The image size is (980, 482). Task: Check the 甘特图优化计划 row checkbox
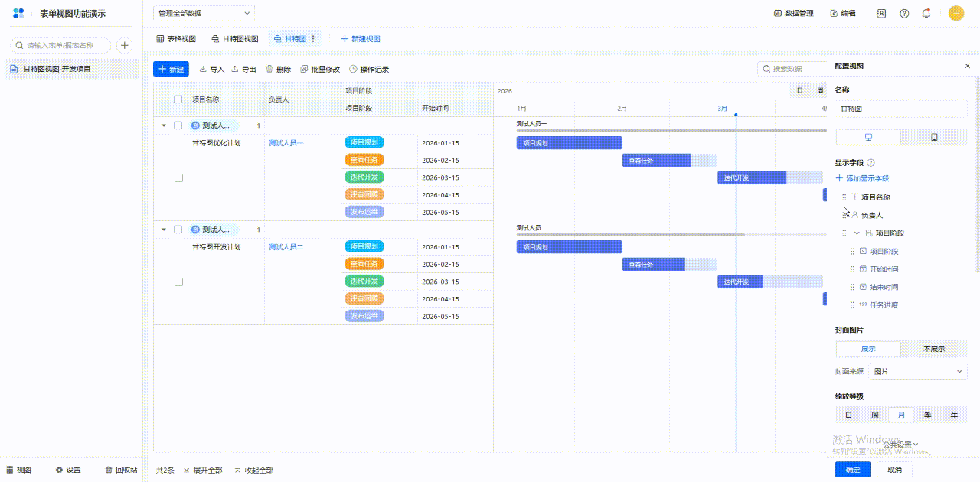pos(178,177)
